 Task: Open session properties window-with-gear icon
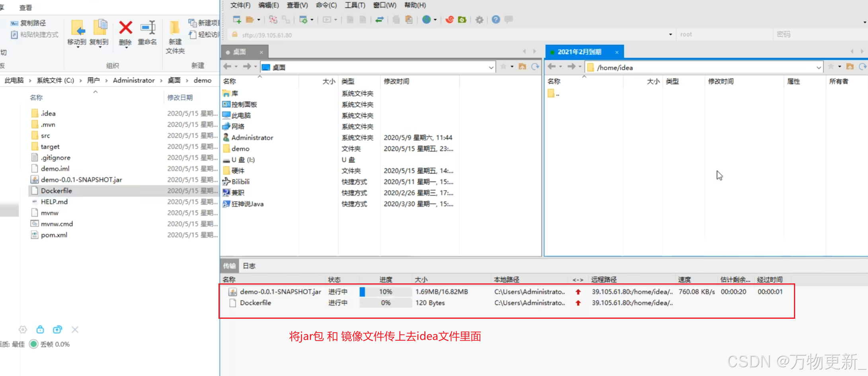303,19
